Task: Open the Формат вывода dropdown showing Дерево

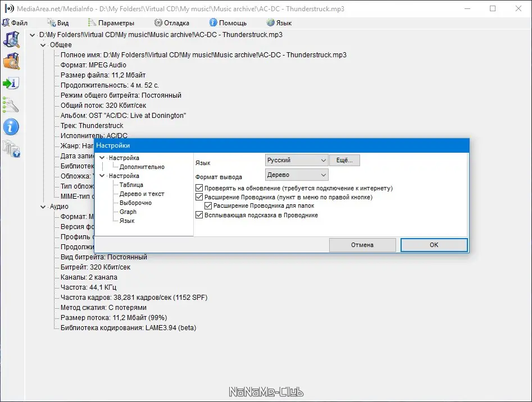Action: (297, 175)
